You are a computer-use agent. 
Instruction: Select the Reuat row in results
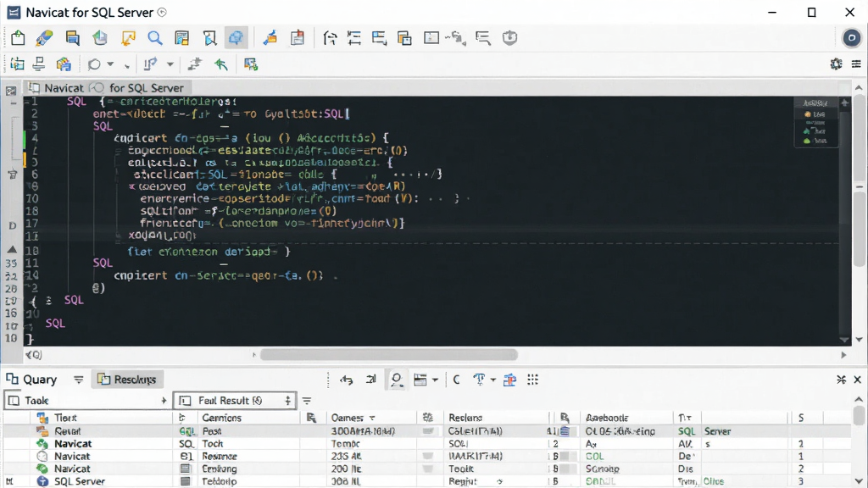[x=426, y=431]
